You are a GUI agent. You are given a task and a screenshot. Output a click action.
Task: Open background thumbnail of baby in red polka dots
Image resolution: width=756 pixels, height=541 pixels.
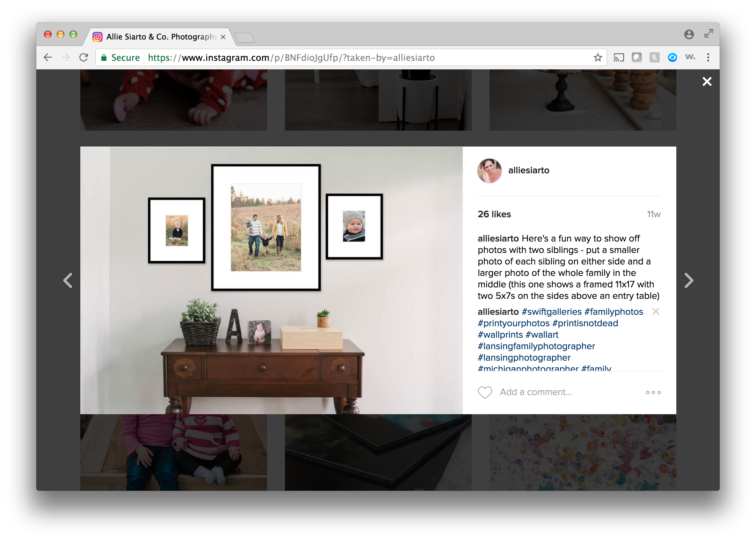(174, 100)
